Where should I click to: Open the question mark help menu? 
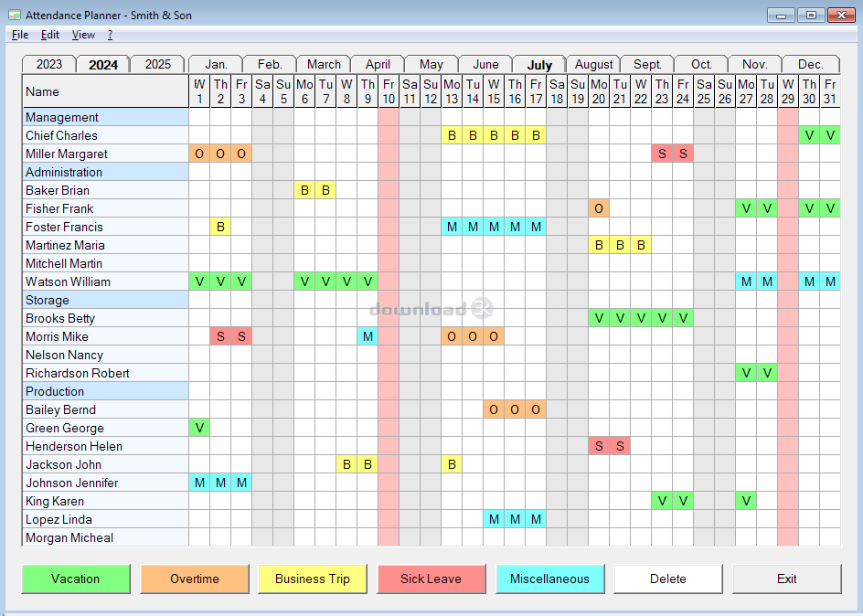(110, 35)
